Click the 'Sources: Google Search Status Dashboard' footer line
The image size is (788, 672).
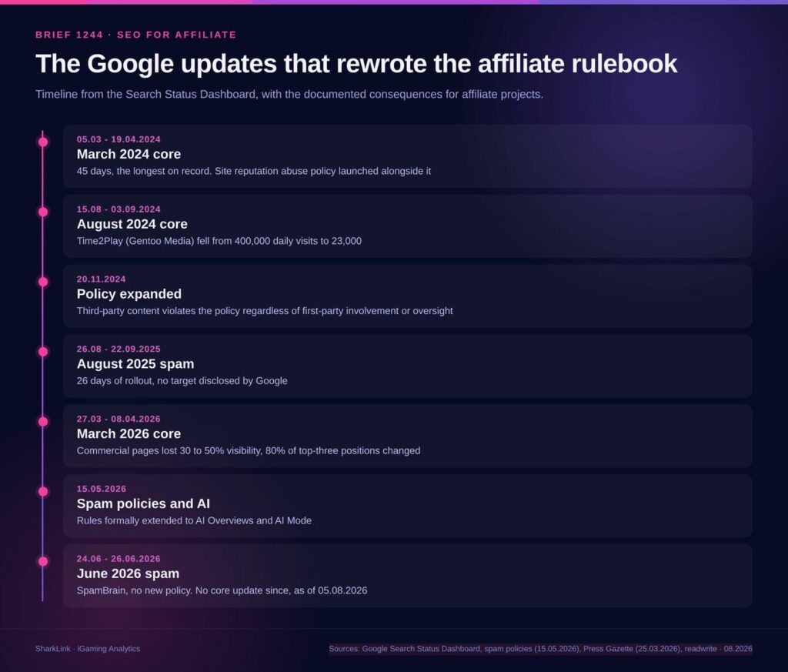click(x=541, y=649)
